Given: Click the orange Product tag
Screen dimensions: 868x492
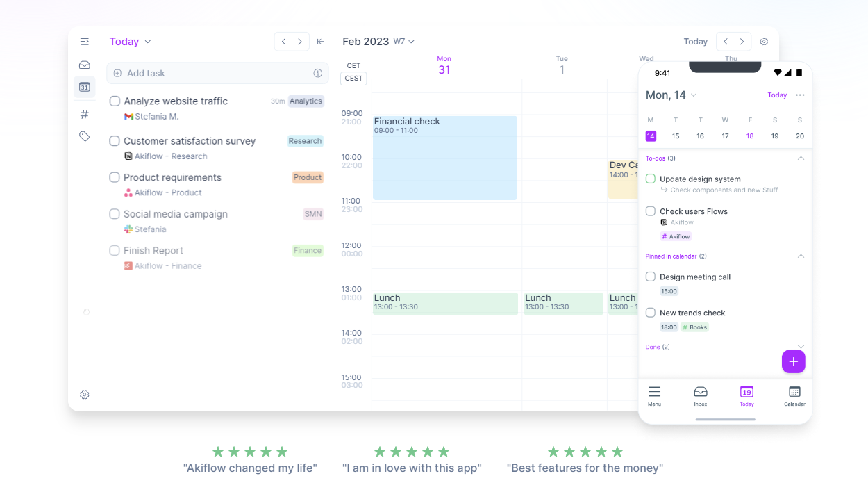Looking at the screenshot, I should (x=308, y=177).
